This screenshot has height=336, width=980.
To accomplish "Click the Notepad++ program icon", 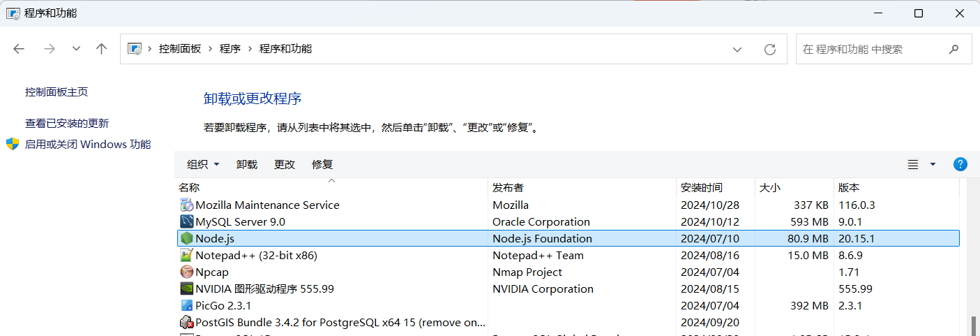I will click(x=186, y=256).
